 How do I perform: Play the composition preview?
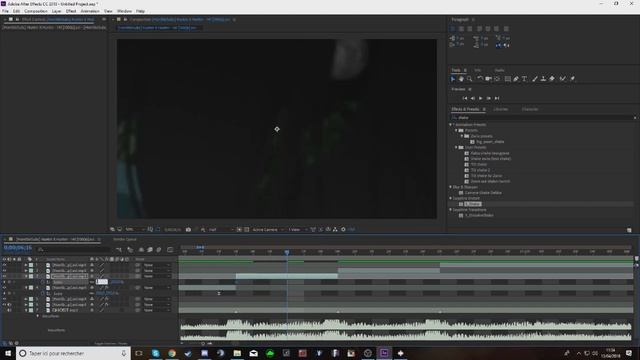point(480,98)
